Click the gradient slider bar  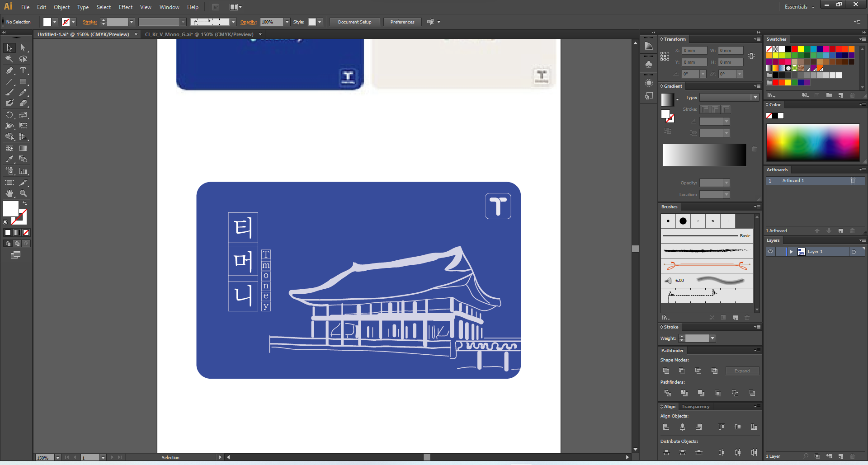pyautogui.click(x=704, y=155)
